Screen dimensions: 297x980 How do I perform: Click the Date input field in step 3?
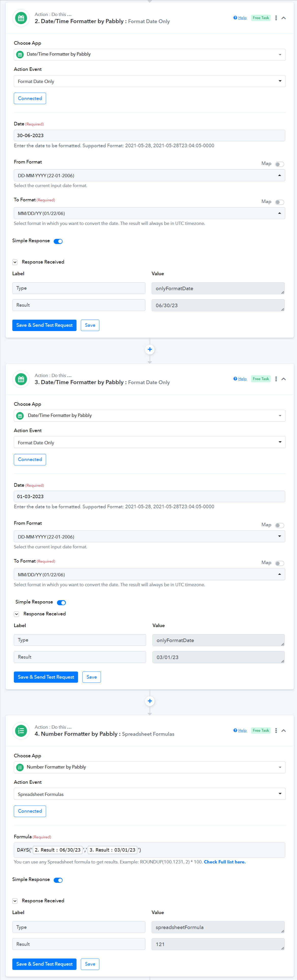(149, 496)
